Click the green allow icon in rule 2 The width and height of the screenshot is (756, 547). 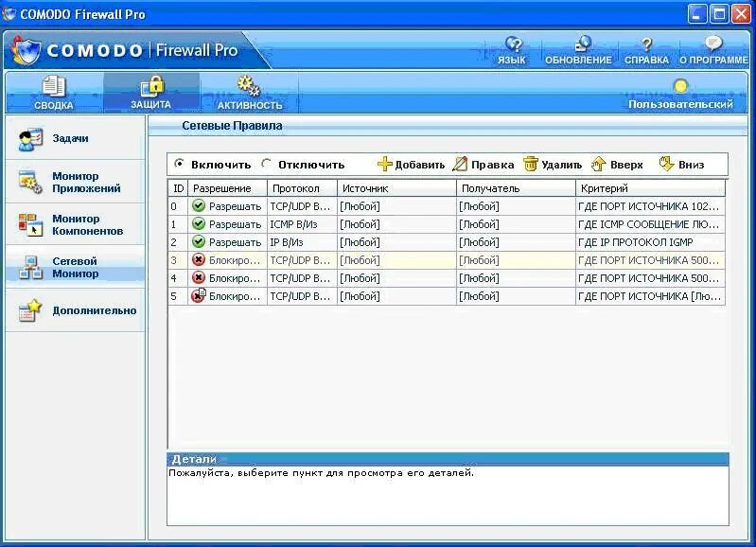click(198, 241)
